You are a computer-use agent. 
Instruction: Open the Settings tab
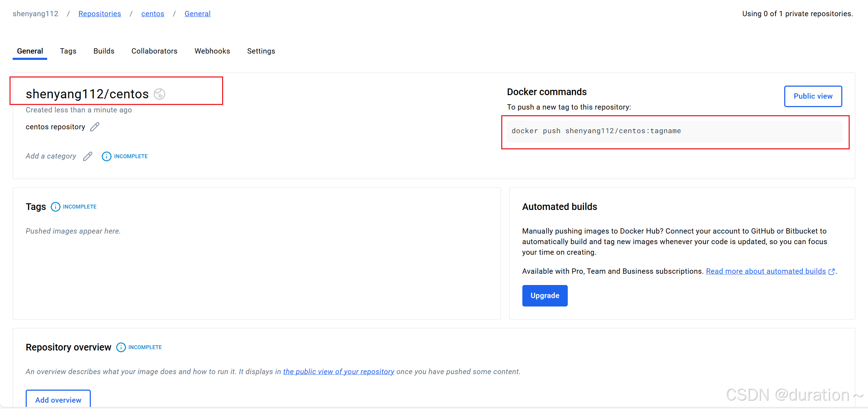click(x=261, y=51)
